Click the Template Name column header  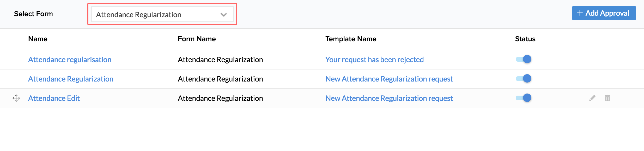351,39
